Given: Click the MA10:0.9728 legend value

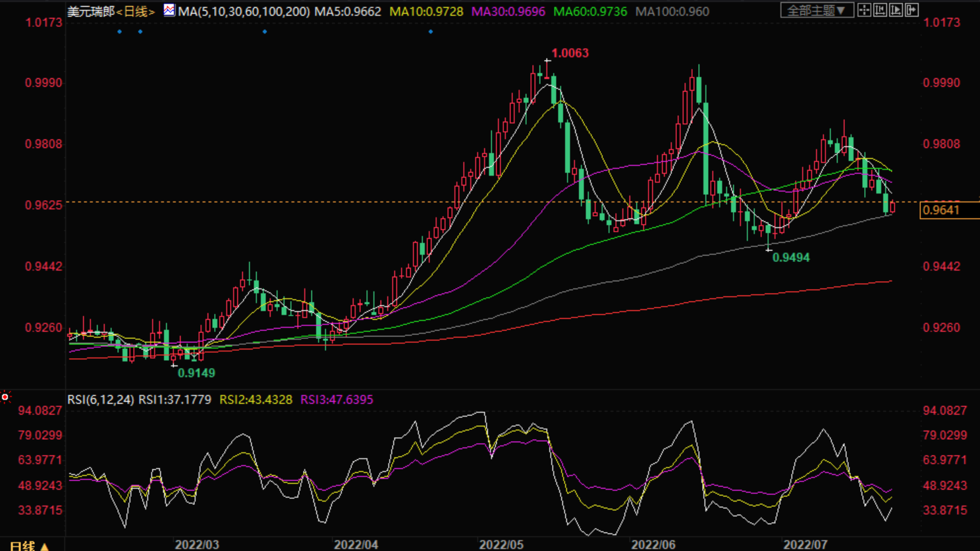Looking at the screenshot, I should 426,12.
